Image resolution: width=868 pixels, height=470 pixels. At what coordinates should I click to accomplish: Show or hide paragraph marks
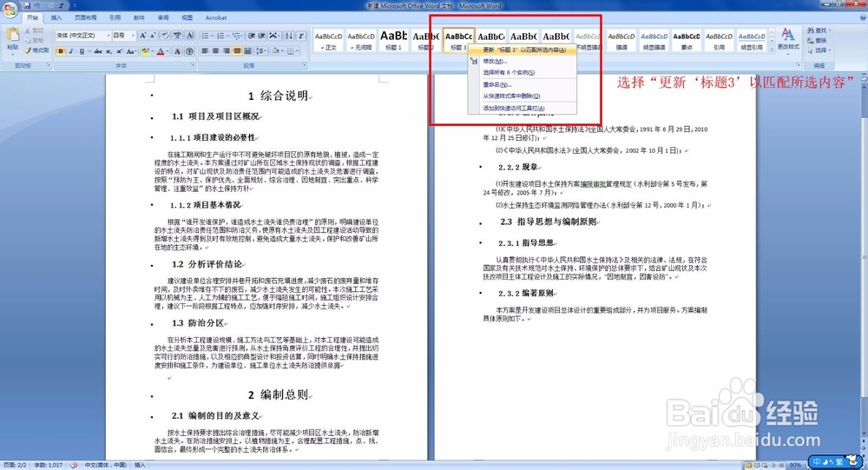click(301, 36)
